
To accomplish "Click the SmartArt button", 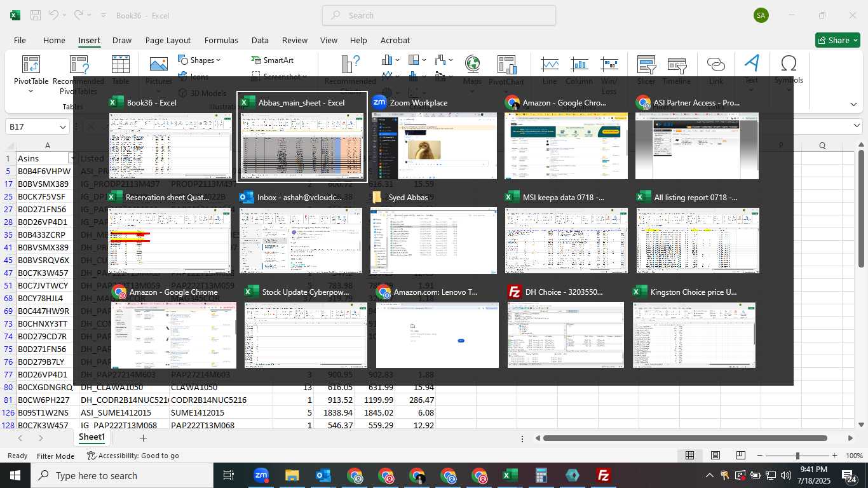I will point(273,60).
